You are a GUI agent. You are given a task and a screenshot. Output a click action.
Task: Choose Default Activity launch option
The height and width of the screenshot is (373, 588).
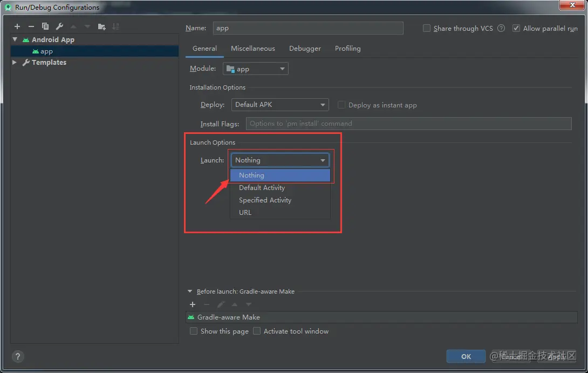pyautogui.click(x=280, y=188)
